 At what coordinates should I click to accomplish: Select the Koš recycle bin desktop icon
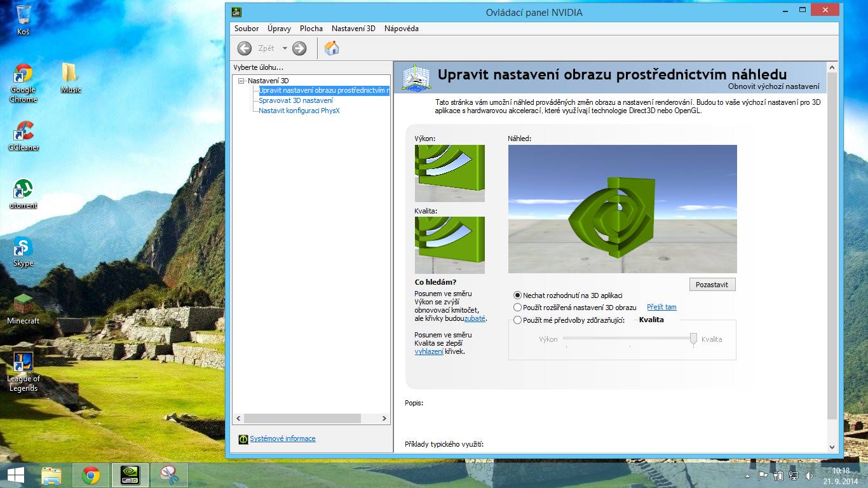(24, 19)
